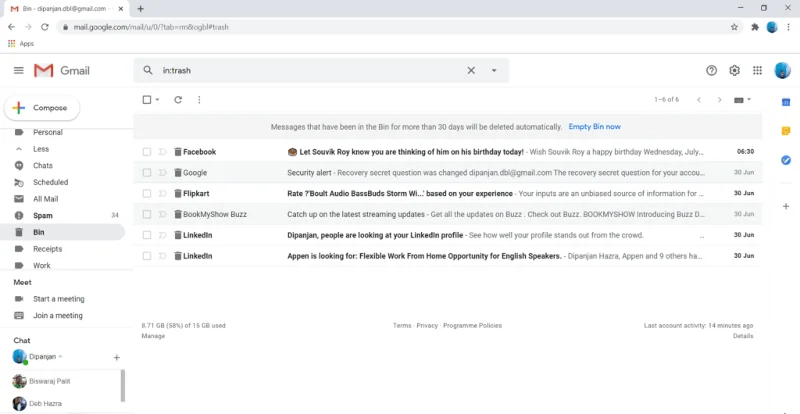
Task: Click the Gmail logo
Action: point(62,70)
